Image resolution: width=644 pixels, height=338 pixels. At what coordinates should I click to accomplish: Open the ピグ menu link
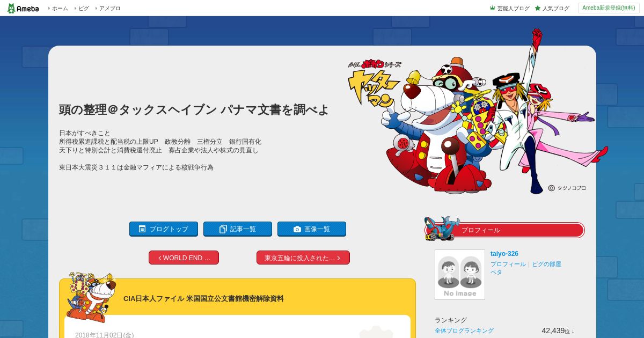84,9
